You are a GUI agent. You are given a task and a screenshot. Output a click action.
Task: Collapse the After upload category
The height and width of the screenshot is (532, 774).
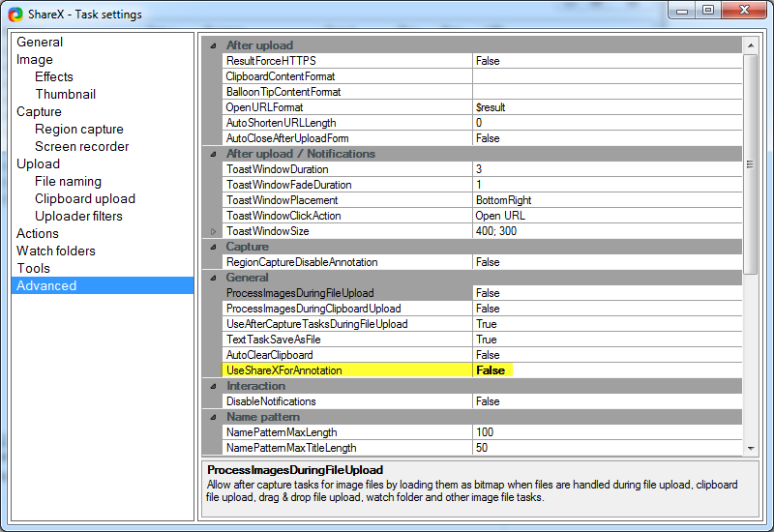click(x=213, y=45)
